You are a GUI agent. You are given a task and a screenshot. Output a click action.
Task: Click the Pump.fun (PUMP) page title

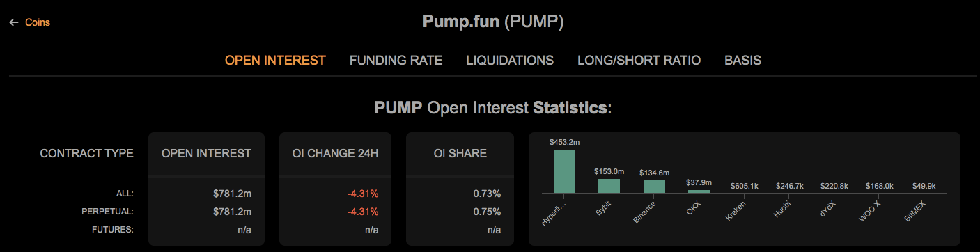point(493,22)
